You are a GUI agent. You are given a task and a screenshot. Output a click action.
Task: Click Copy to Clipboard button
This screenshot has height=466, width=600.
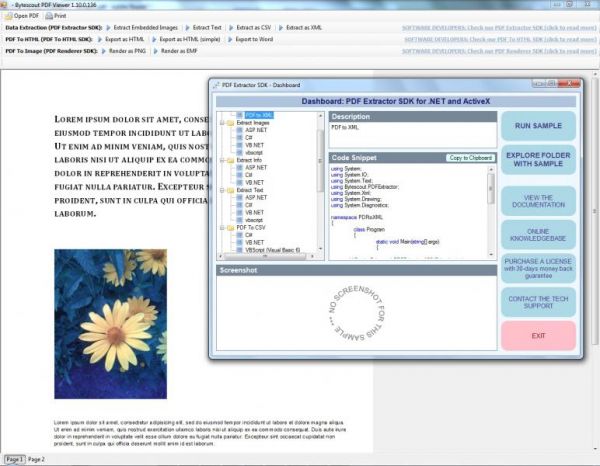470,158
